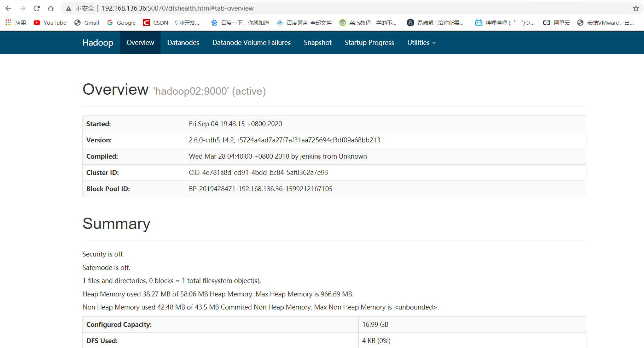The image size is (644, 348).
Task: Go to the browser home page icon
Action: [x=51, y=8]
